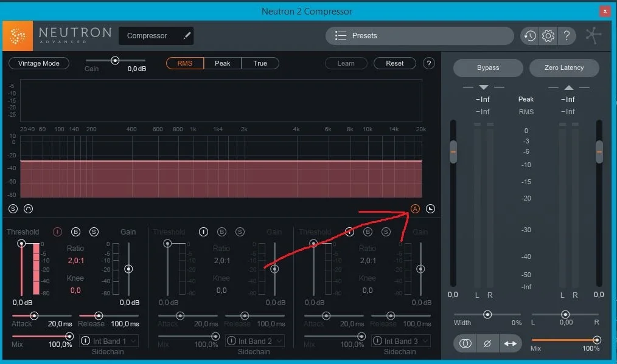Screen dimensions: 617x364
Task: Click the Width slider handle
Action: [487, 314]
